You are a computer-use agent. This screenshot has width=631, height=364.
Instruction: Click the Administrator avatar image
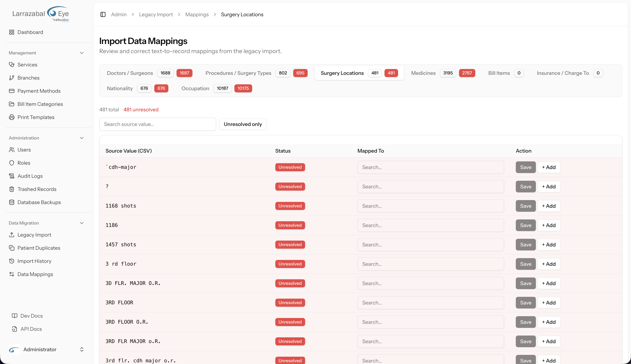[14, 350]
